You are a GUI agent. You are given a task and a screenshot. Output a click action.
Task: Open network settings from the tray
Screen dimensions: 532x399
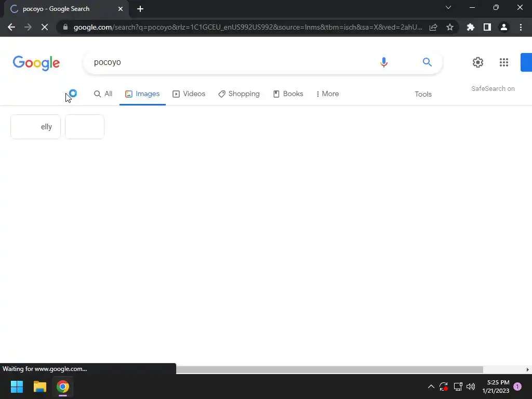point(458,387)
